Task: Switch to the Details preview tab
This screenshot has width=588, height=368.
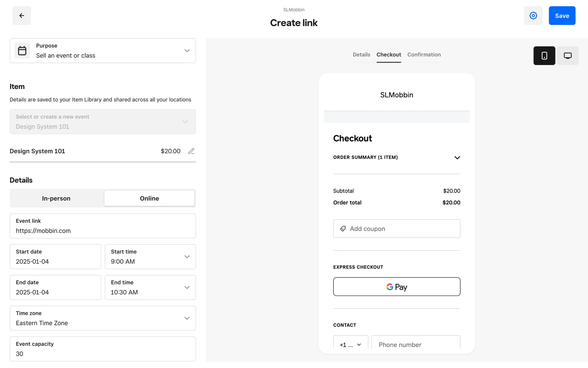Action: (x=361, y=55)
